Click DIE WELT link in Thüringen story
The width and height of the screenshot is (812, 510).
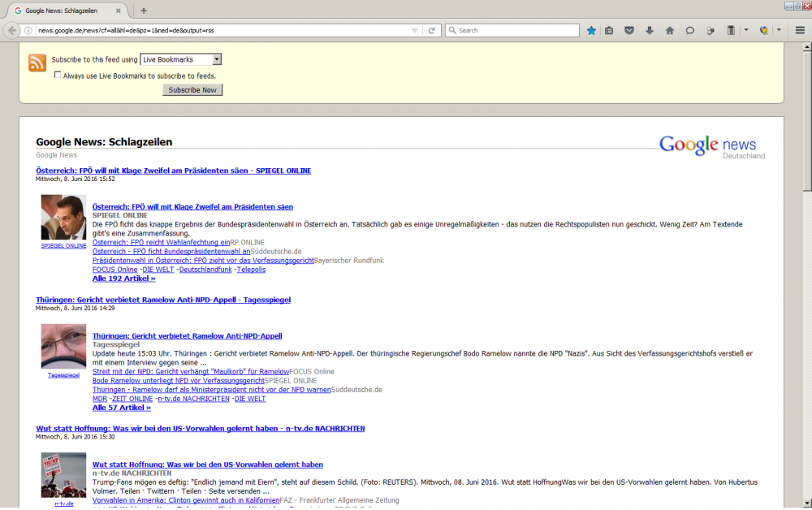[x=250, y=400]
